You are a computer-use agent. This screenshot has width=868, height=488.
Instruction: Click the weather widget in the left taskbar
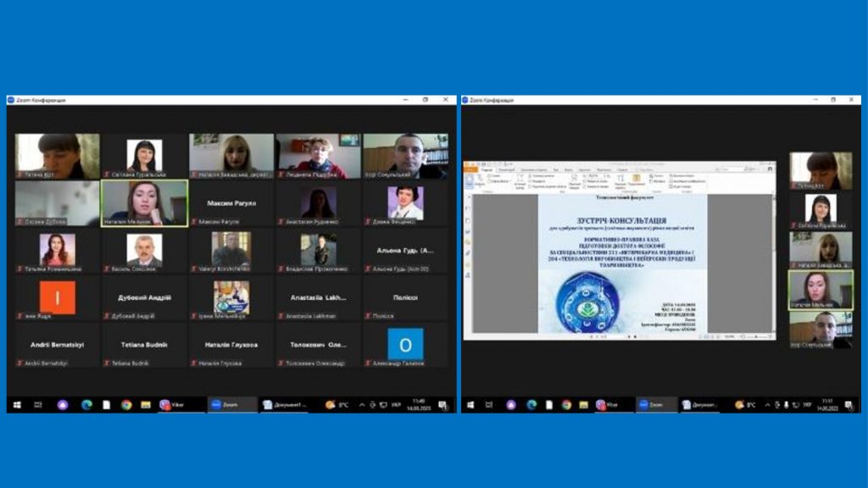337,405
